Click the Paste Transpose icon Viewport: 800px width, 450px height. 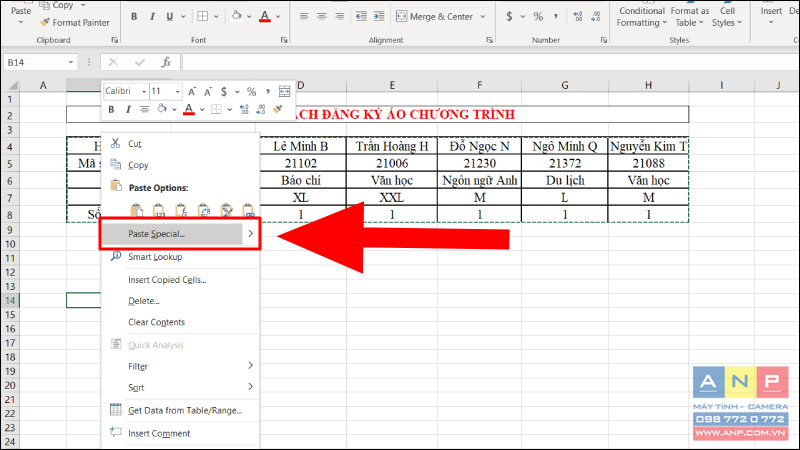204,210
